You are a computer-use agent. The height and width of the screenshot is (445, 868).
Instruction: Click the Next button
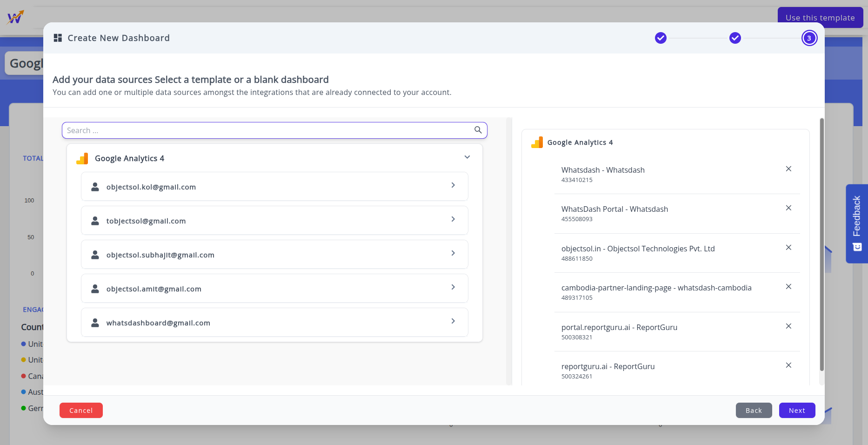(x=797, y=411)
